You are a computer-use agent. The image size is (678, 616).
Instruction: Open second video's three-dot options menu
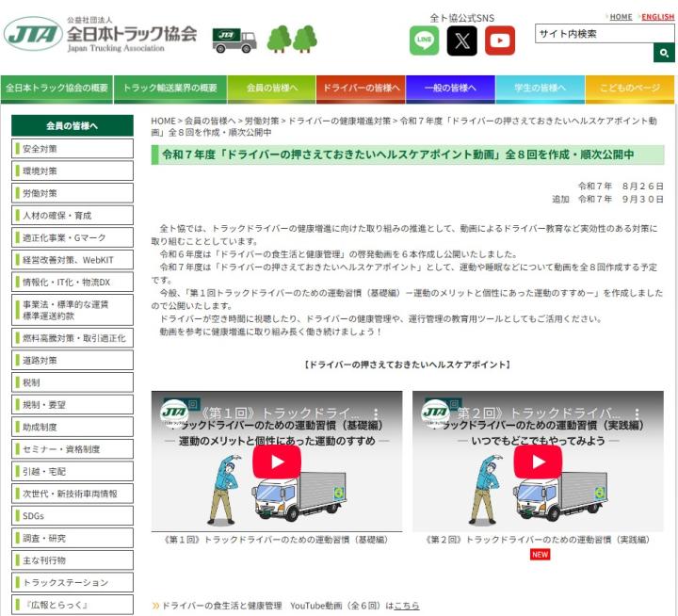click(x=636, y=413)
